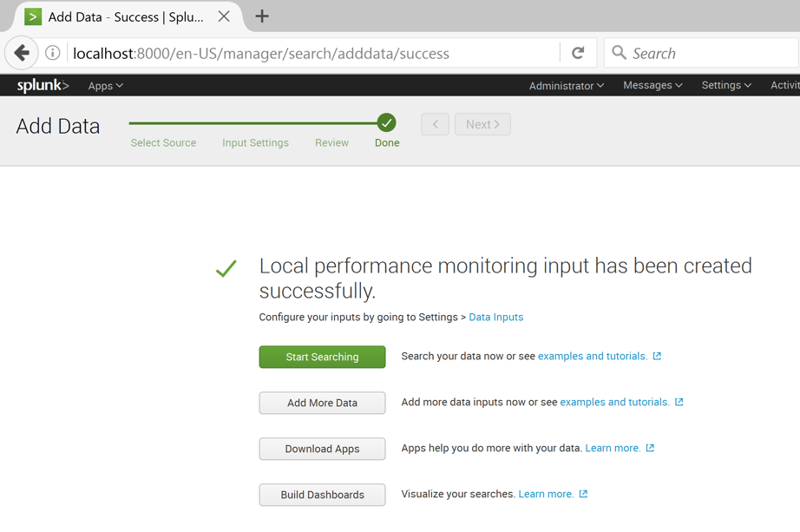Open Learn more link about apps
The height and width of the screenshot is (532, 800).
(x=613, y=448)
